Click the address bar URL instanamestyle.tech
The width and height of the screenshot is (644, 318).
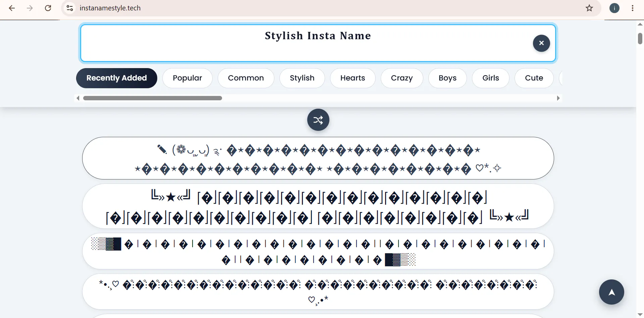[x=110, y=8]
